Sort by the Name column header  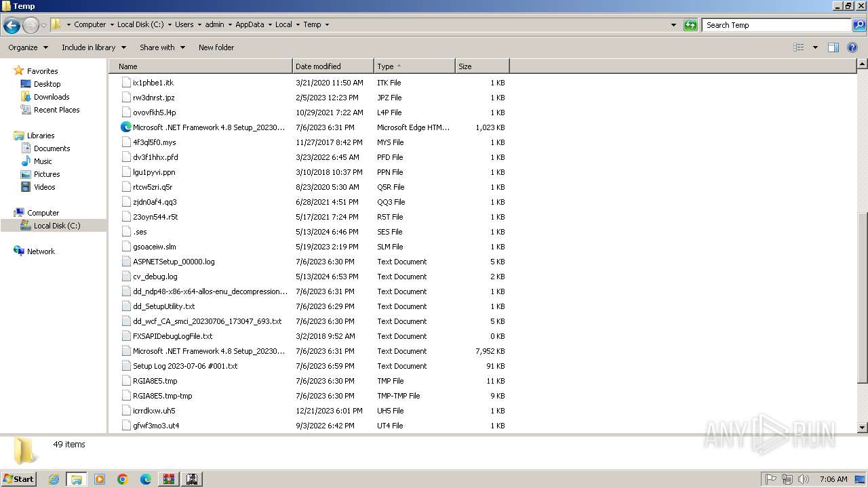pyautogui.click(x=201, y=66)
